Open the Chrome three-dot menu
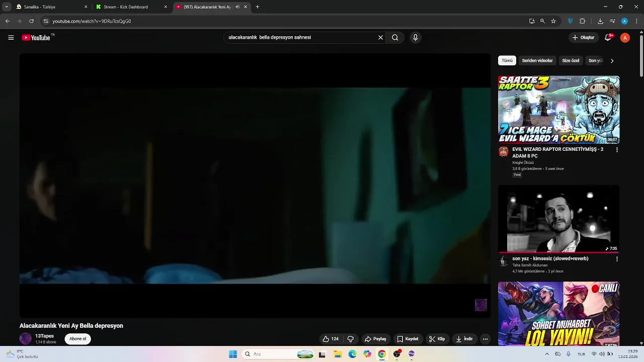The image size is (644, 362). [x=637, y=21]
